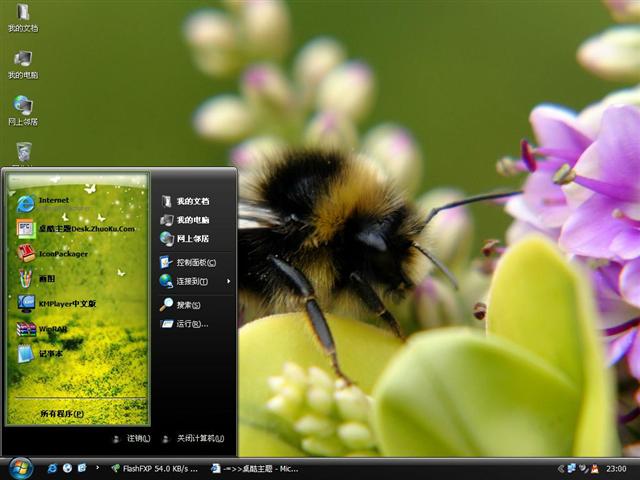Select 网上邻居 desktop icon
The image size is (640, 480).
(x=23, y=111)
